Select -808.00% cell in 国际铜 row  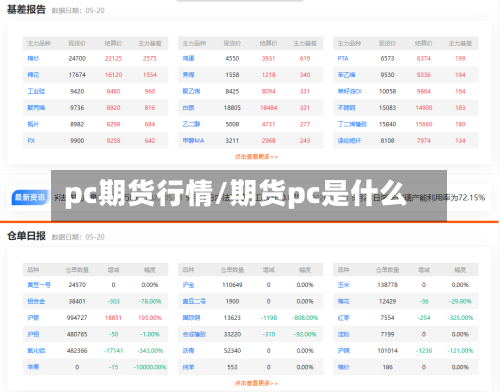click(305, 318)
